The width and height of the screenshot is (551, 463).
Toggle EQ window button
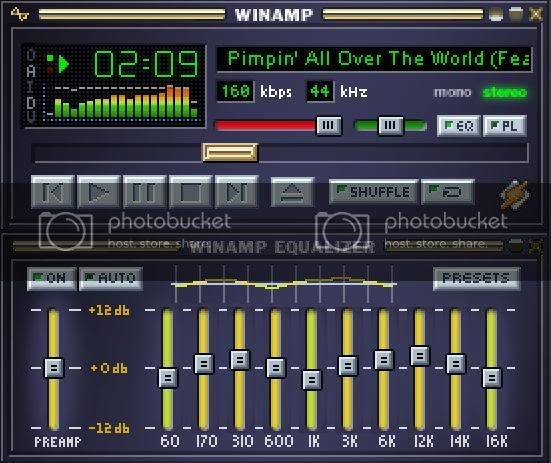(459, 126)
